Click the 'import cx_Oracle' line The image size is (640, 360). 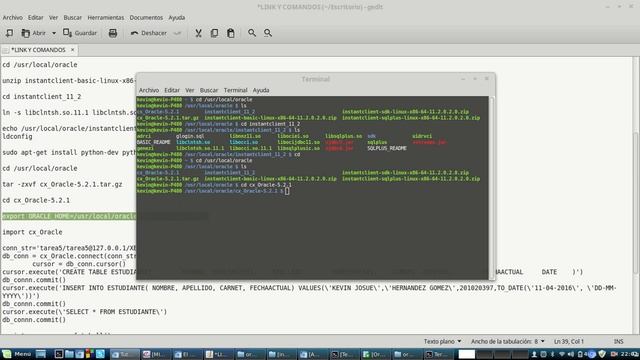tap(32, 232)
